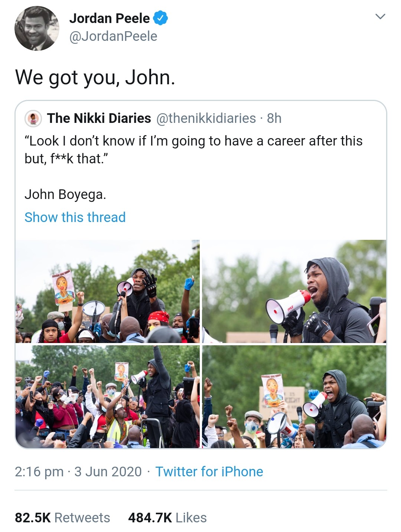Open the top-right megaphone close-up photo
401x532 pixels.
pyautogui.click(x=294, y=291)
